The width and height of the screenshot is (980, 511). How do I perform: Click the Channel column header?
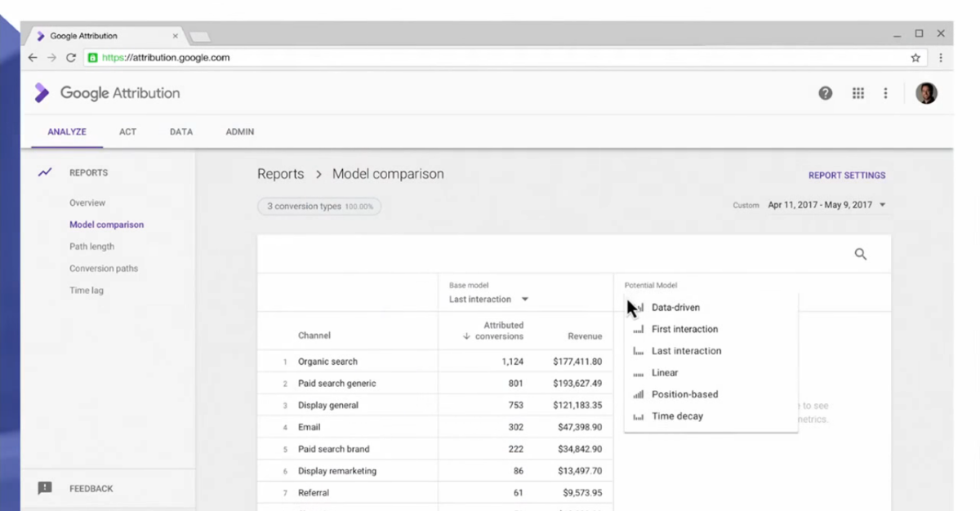[x=314, y=335]
